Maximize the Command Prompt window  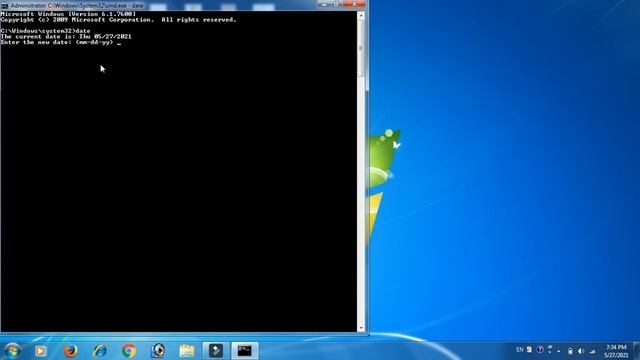click(x=336, y=4)
